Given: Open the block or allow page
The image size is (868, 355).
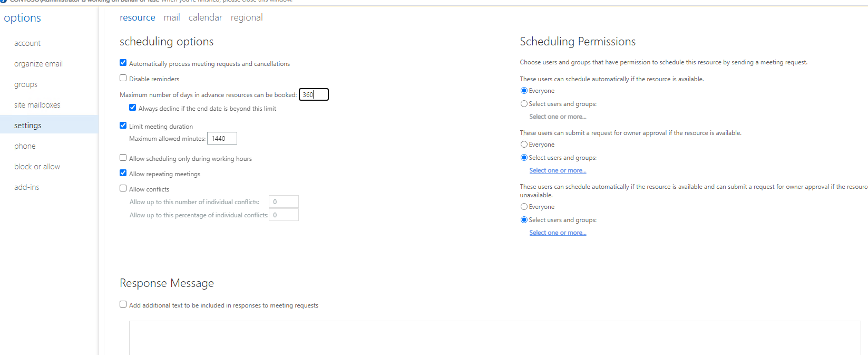Looking at the screenshot, I should point(37,166).
